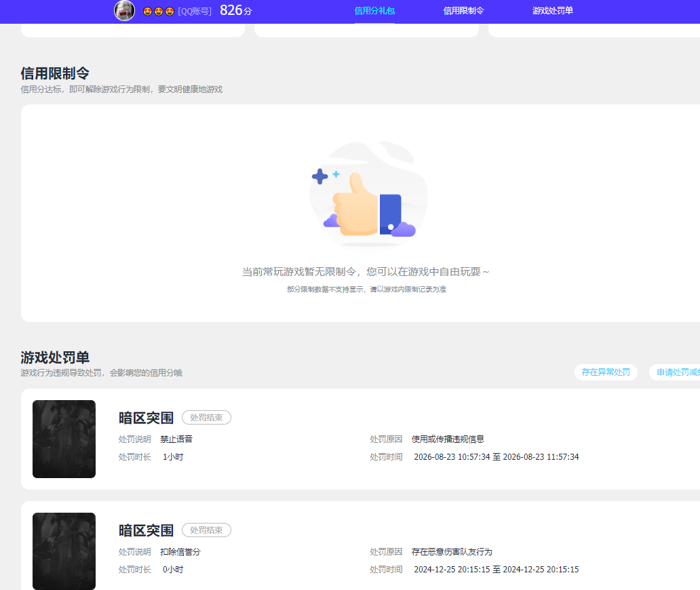Click 2026-08-23 penalty time range
This screenshot has height=590, width=700.
(497, 457)
